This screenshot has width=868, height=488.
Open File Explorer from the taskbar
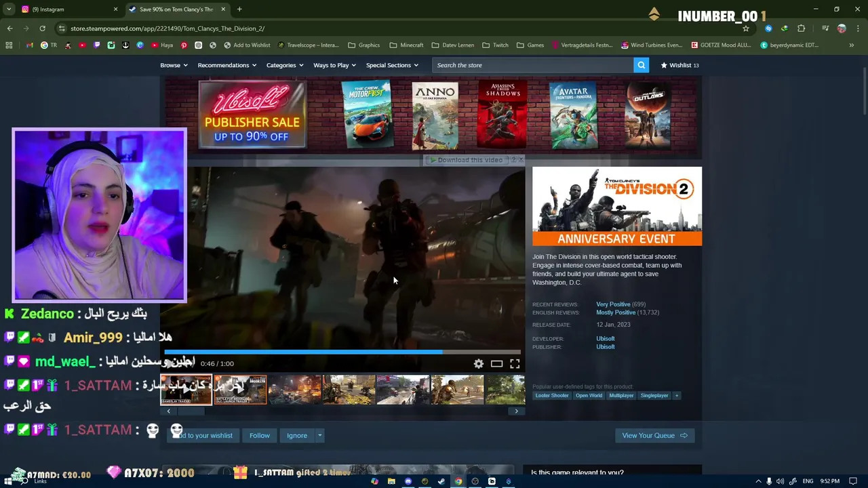tap(391, 481)
